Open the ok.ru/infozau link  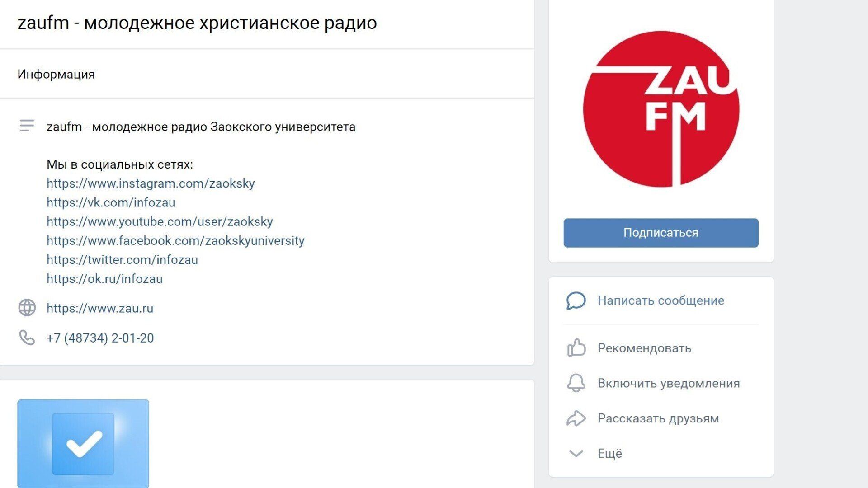(x=104, y=279)
